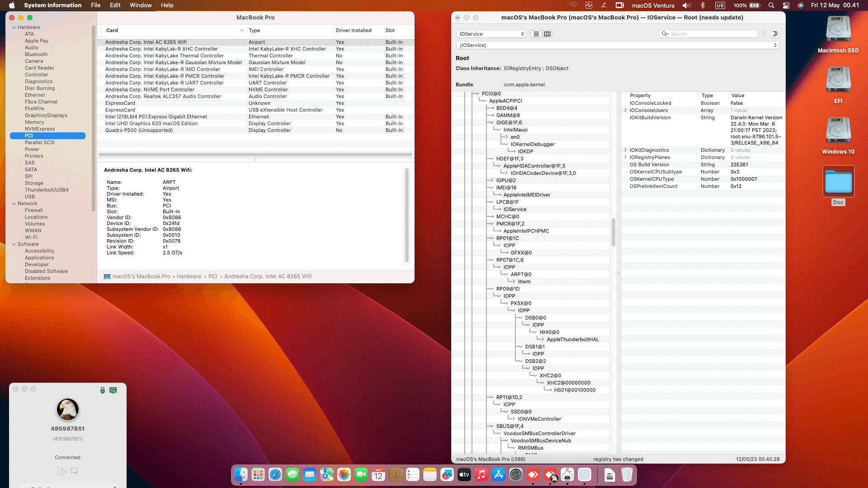Viewport: 868px width, 488px height.
Task: Expand the IOConsoleUsers array property
Action: point(626,110)
